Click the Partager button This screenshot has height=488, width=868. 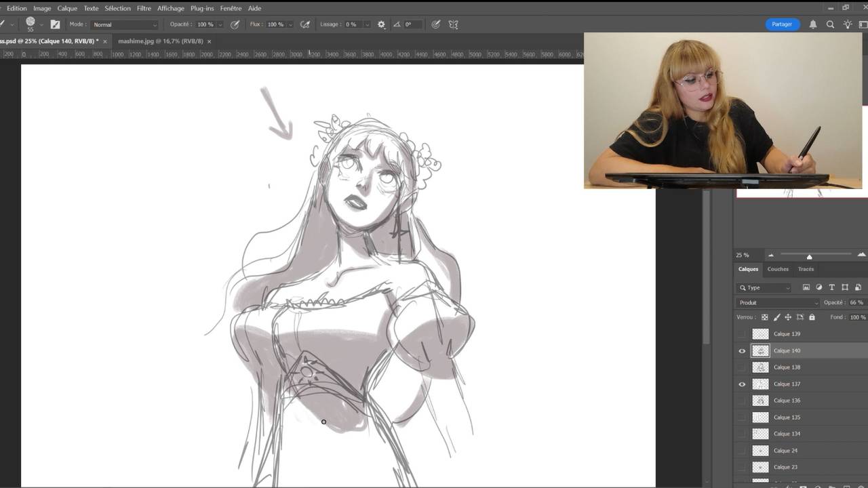(782, 24)
